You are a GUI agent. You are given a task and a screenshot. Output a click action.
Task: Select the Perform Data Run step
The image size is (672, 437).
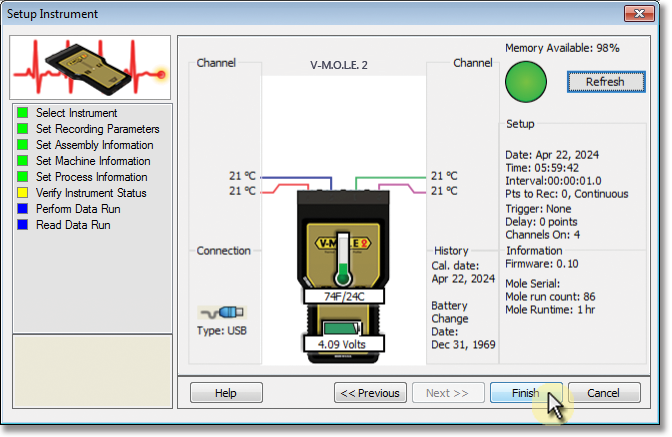tap(78, 209)
